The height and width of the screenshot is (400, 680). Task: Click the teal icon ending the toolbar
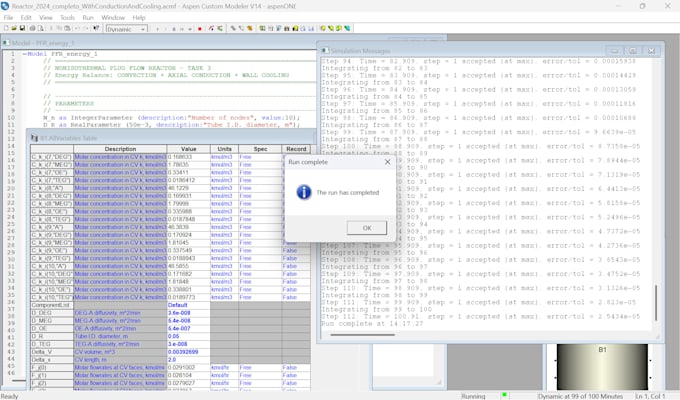tap(347, 28)
